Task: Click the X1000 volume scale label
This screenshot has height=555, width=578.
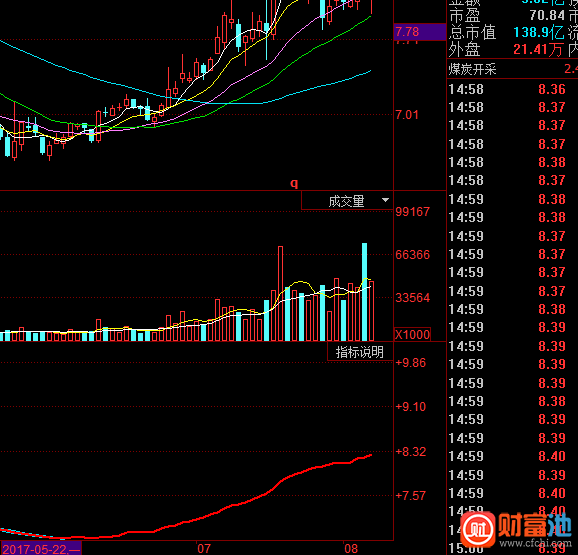Action: click(x=412, y=335)
